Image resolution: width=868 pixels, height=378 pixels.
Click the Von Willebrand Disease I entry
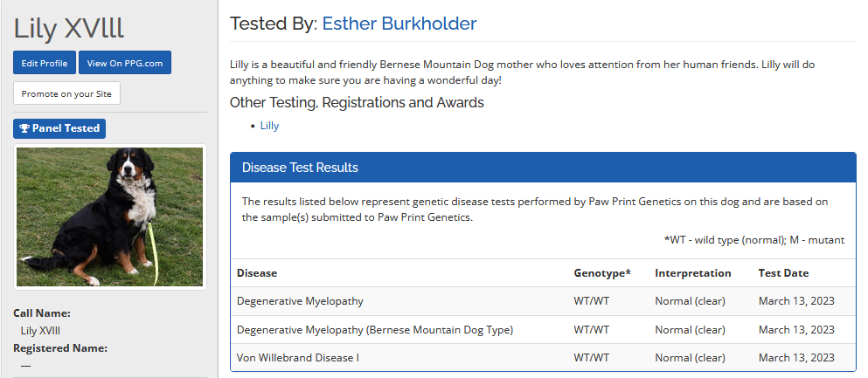(297, 358)
